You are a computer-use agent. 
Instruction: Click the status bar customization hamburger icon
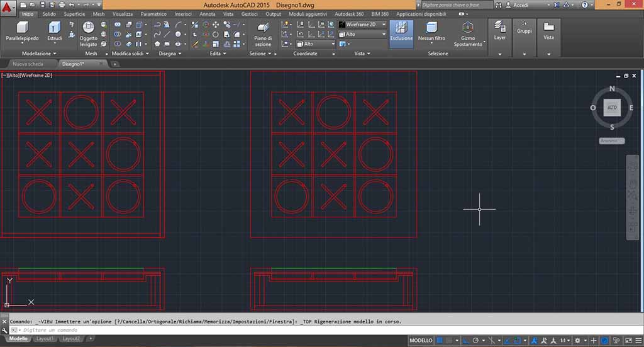click(638, 341)
